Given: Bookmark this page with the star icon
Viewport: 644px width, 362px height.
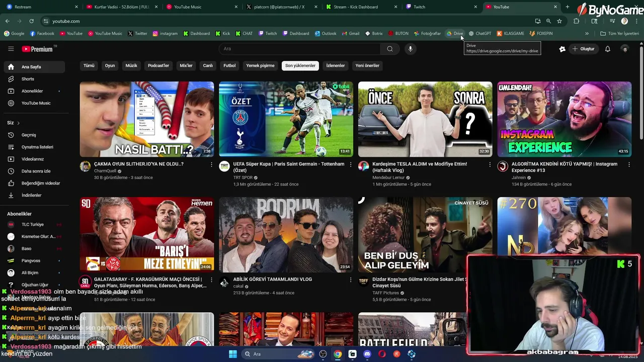Looking at the screenshot, I should point(559,21).
